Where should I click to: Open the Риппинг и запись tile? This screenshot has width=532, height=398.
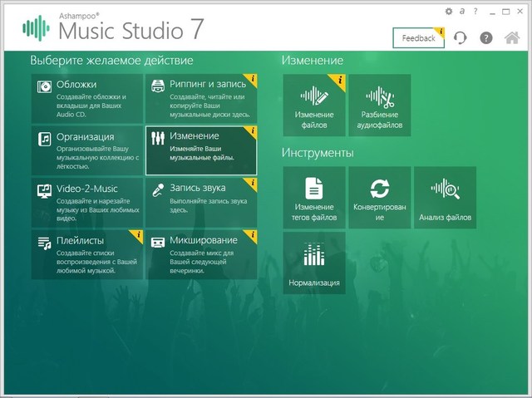[x=201, y=97]
